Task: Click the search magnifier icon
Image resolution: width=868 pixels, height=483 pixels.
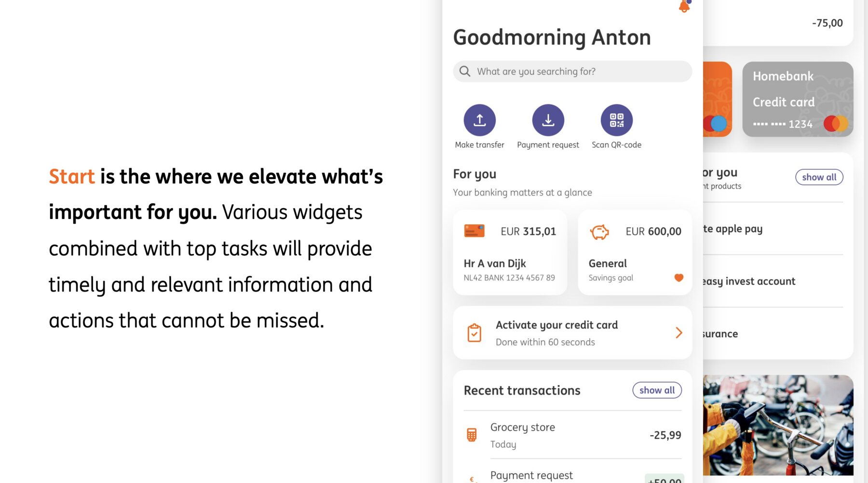Action: pyautogui.click(x=465, y=71)
